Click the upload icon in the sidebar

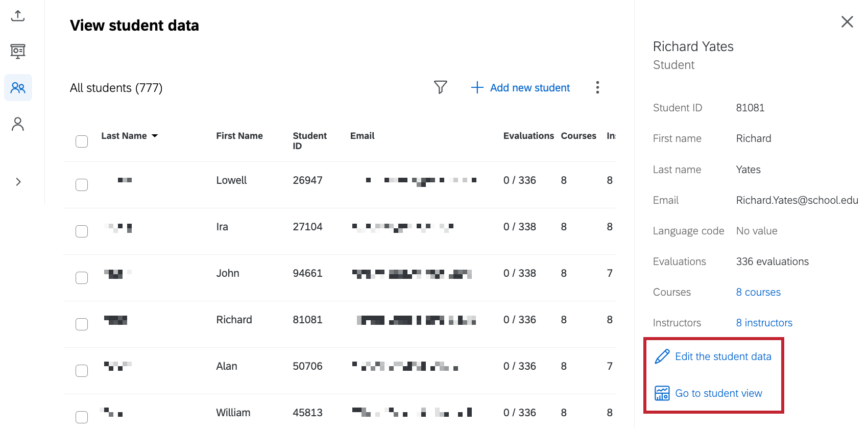pos(18,16)
